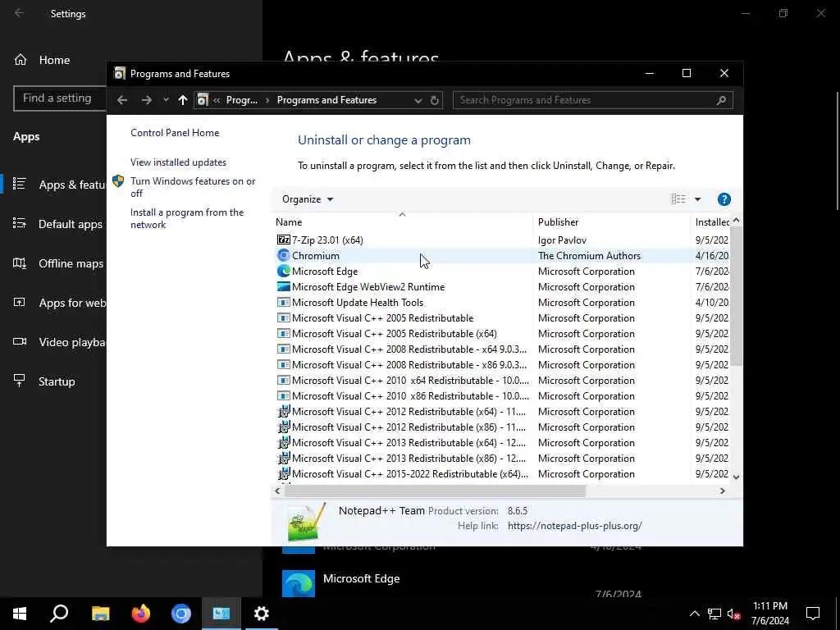
Task: Open Turn Windows features on or off
Action: (193, 187)
